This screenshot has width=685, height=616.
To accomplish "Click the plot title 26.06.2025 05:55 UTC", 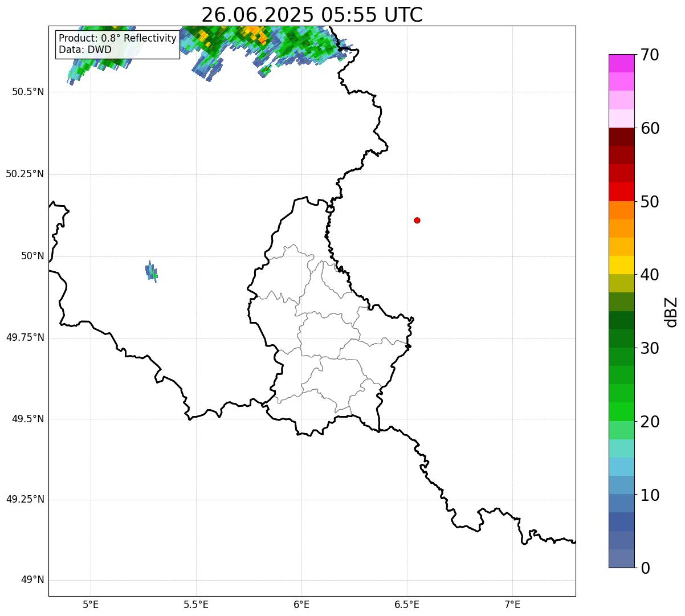I will coord(312,14).
